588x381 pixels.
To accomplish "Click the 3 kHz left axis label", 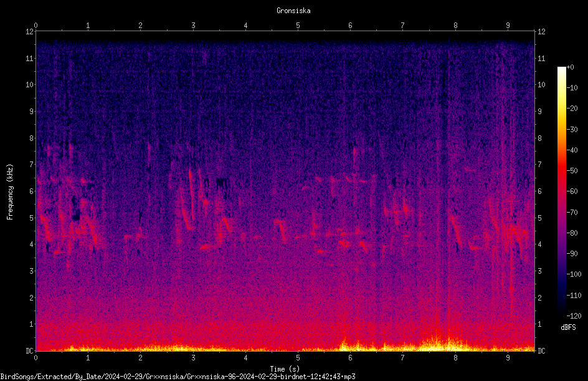I will click(x=32, y=271).
